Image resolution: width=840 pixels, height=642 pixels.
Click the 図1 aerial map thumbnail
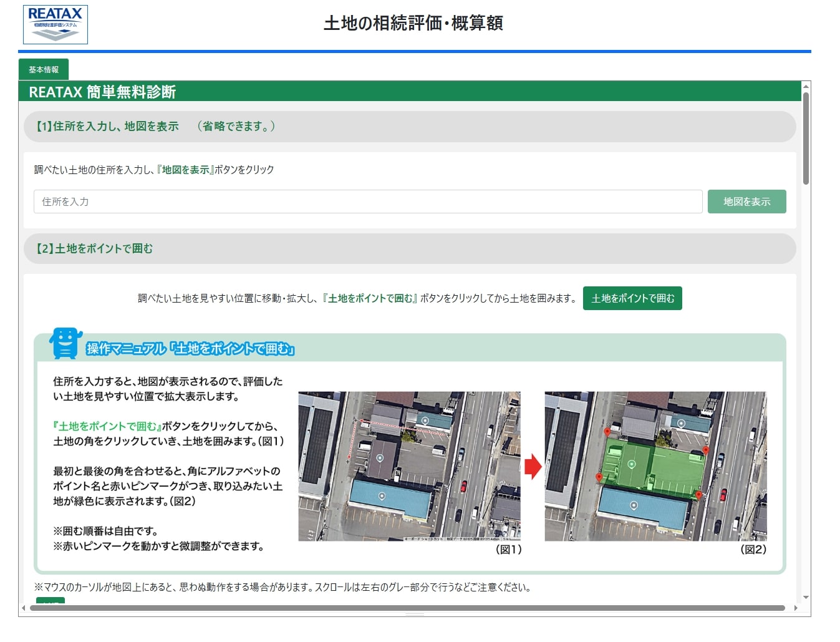(408, 468)
